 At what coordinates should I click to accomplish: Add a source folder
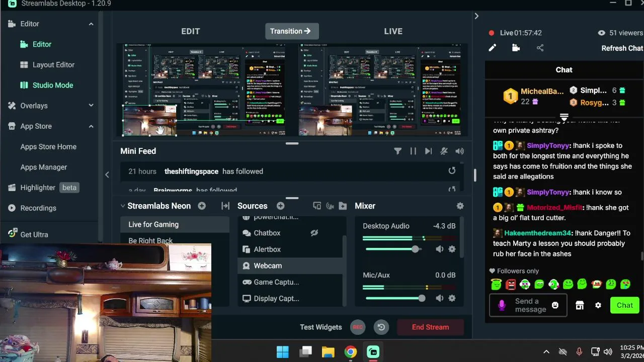(343, 206)
